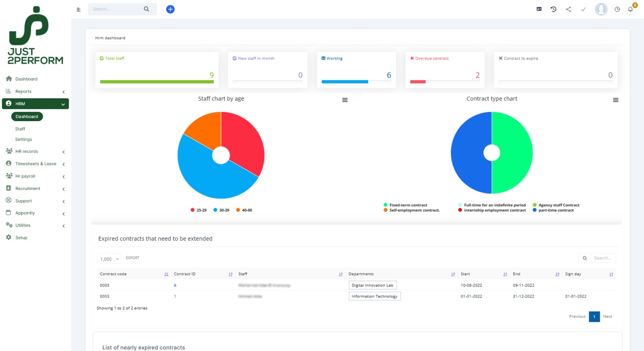Screen dimensions: 644x351
Task: Click the search magnifier icon in top bar
Action: pos(147,9)
